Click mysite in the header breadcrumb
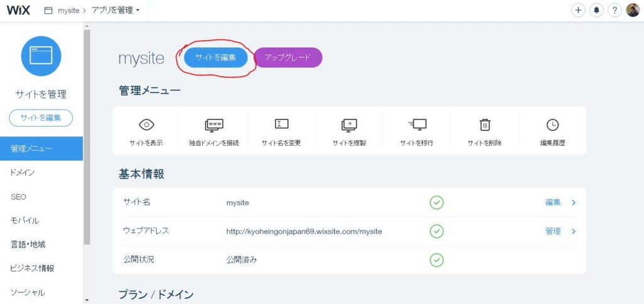644x304 pixels. pyautogui.click(x=68, y=11)
